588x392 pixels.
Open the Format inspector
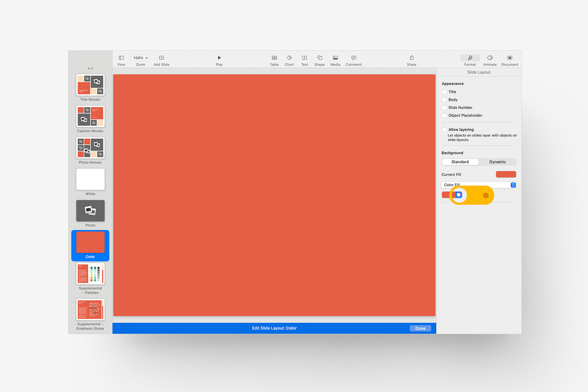470,60
